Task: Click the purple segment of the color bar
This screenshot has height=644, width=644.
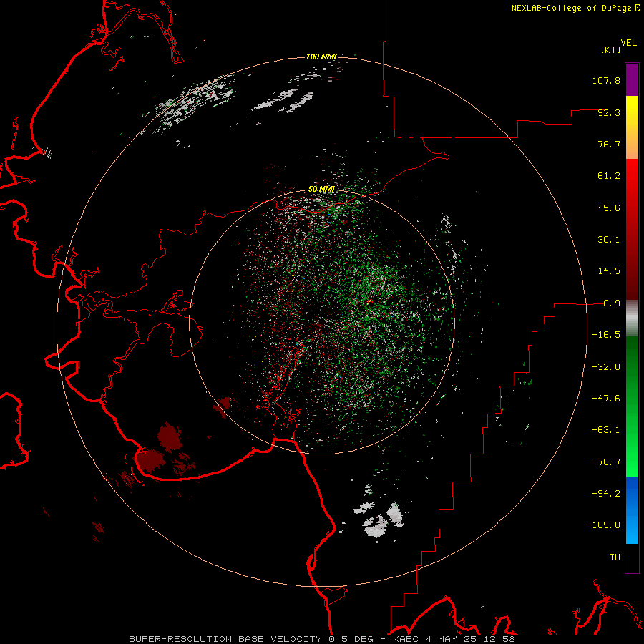Action: [632, 79]
